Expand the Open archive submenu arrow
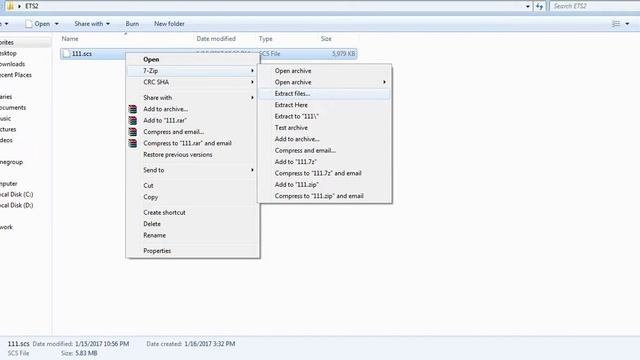Screen dimensions: 640x360 tap(384, 82)
